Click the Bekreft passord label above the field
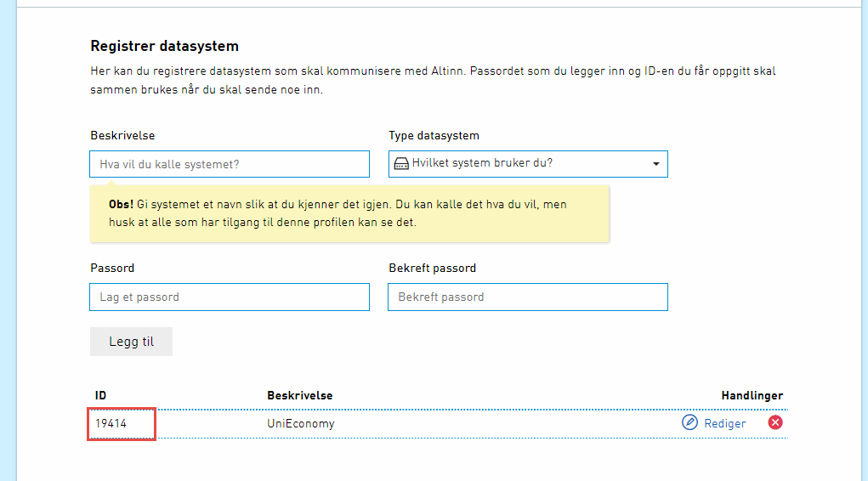This screenshot has width=868, height=481. pyautogui.click(x=432, y=268)
